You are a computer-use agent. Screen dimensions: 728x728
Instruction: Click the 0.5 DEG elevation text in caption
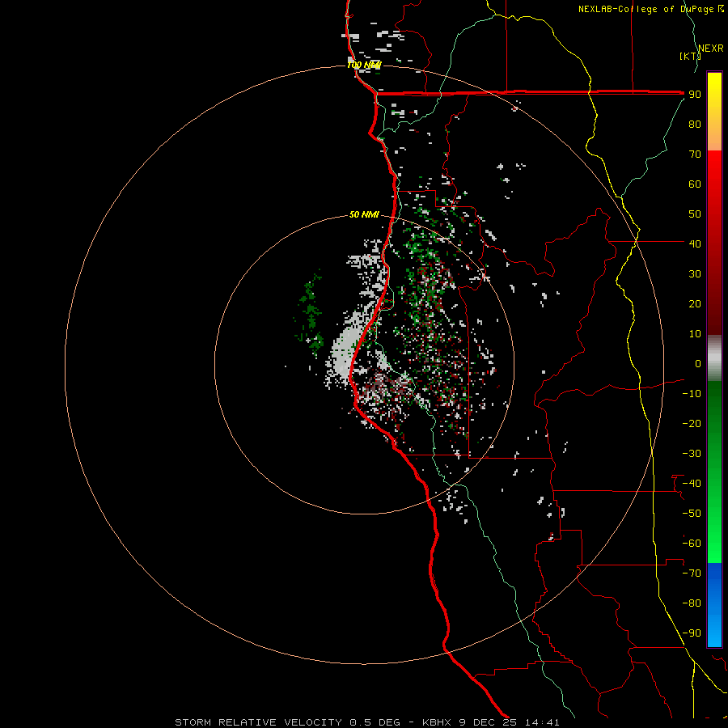click(375, 722)
